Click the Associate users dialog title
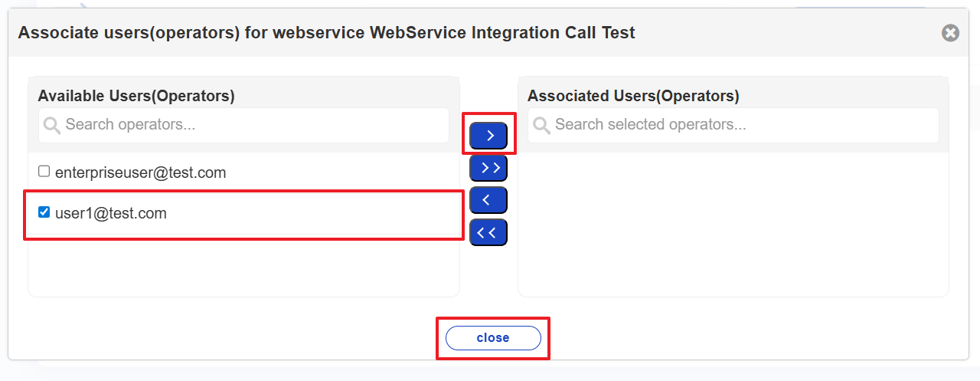This screenshot has height=381, width=980. pos(326,32)
